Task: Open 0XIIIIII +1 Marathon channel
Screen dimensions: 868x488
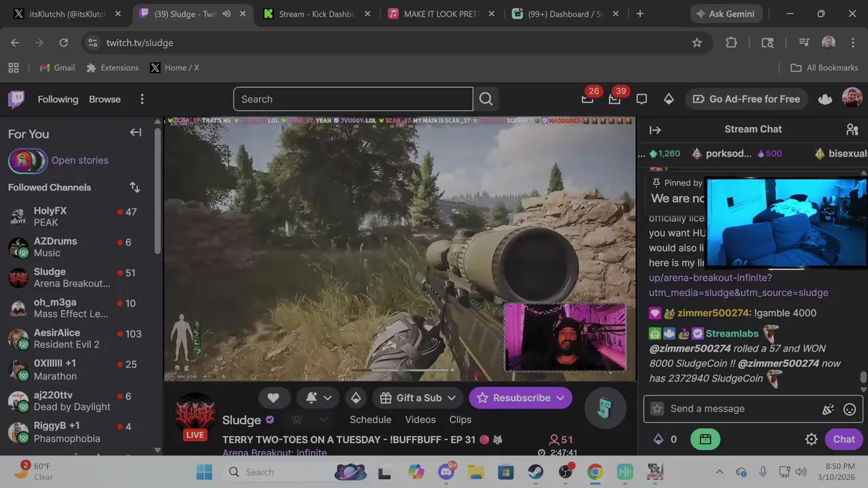Action: click(76, 369)
